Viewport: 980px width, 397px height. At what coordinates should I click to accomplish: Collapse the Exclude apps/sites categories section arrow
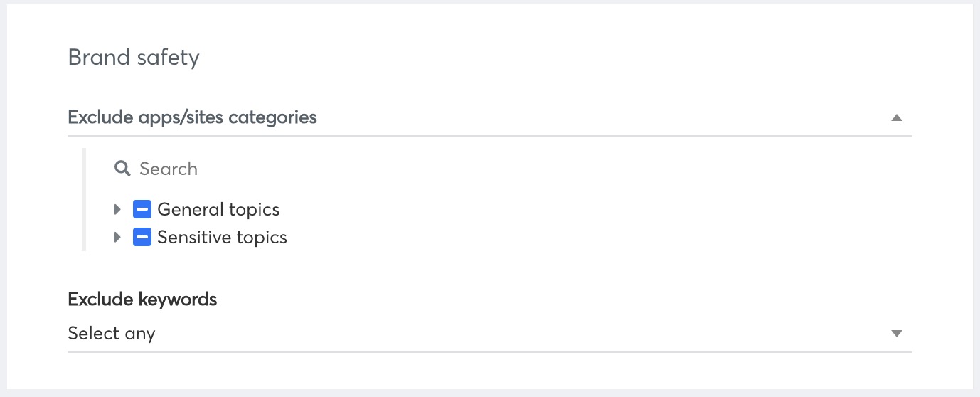[x=896, y=117]
